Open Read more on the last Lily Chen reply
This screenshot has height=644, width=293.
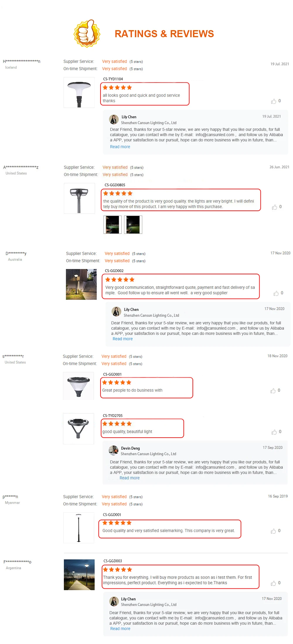[120, 628]
